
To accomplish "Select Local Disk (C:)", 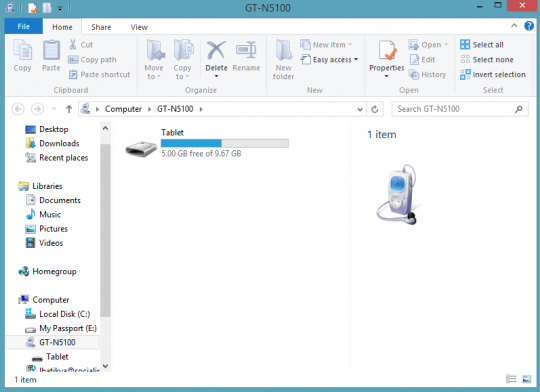I will (x=58, y=314).
